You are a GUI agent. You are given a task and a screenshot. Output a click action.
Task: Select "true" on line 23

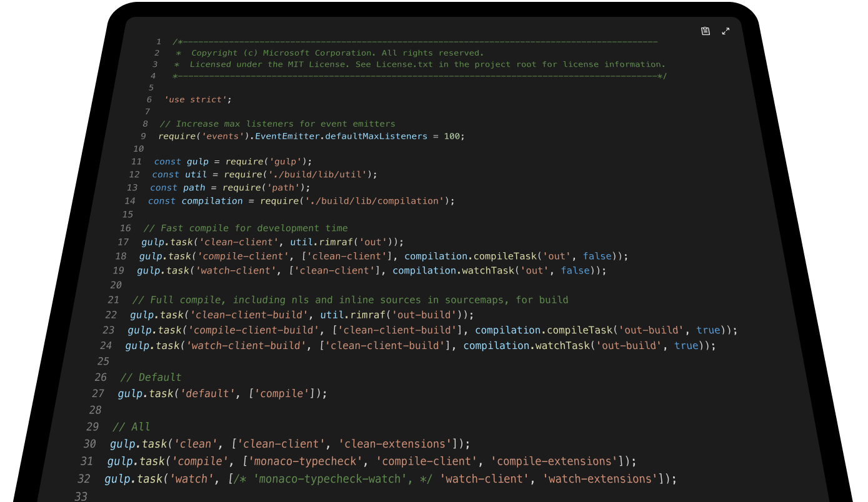click(709, 330)
